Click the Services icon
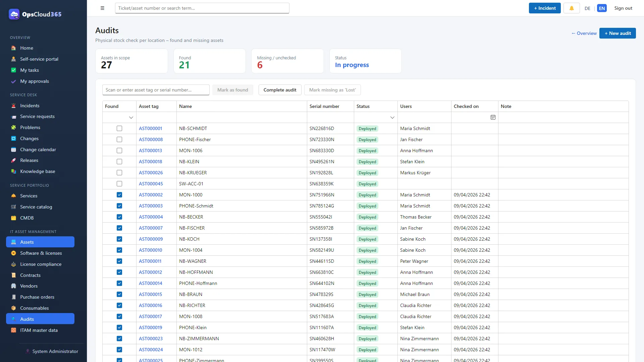 (x=13, y=196)
